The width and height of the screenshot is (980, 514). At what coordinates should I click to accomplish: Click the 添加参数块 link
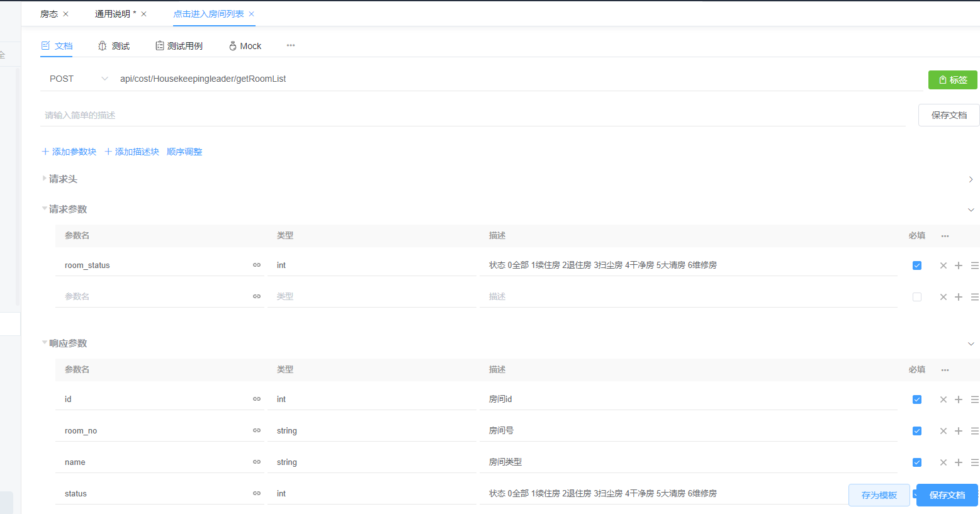coord(69,152)
